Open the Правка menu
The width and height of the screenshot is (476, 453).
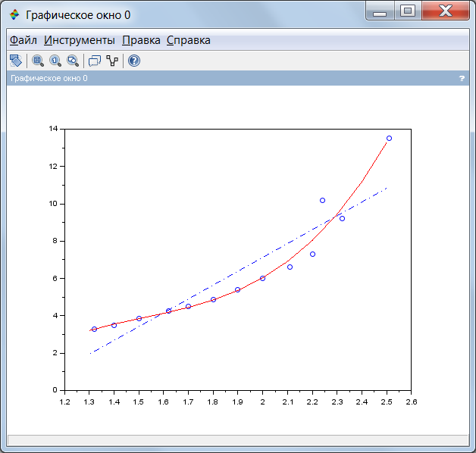[x=141, y=40]
